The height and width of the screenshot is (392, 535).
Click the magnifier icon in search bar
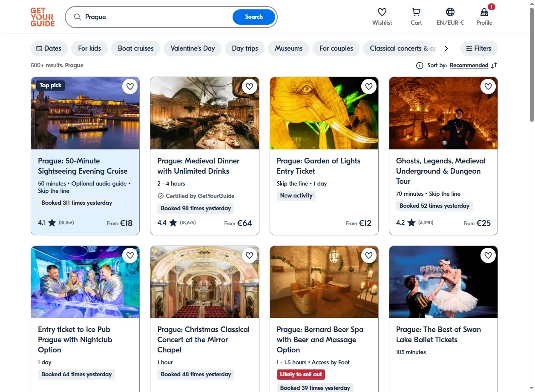click(78, 17)
